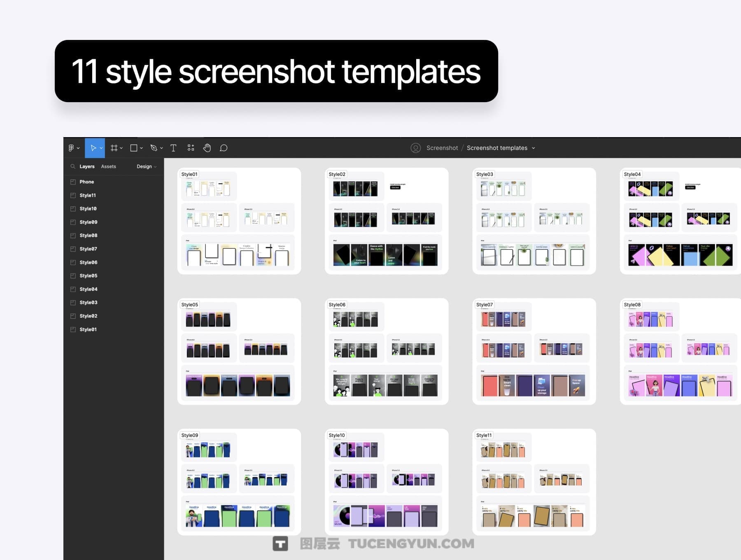
Task: Expand the Move tool options chevron
Action: click(101, 148)
